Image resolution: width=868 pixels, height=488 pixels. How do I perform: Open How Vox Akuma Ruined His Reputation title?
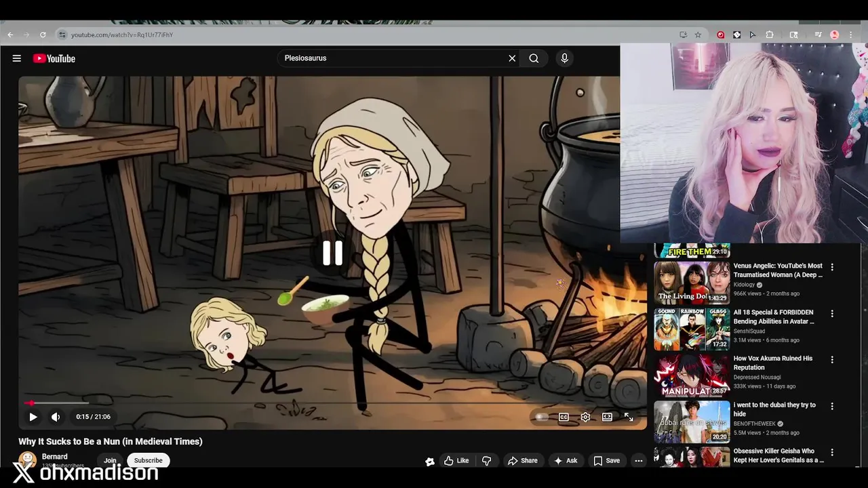click(773, 363)
